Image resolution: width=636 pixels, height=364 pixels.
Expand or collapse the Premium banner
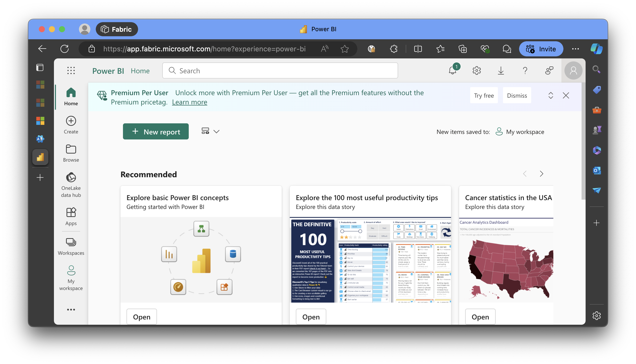coord(551,95)
